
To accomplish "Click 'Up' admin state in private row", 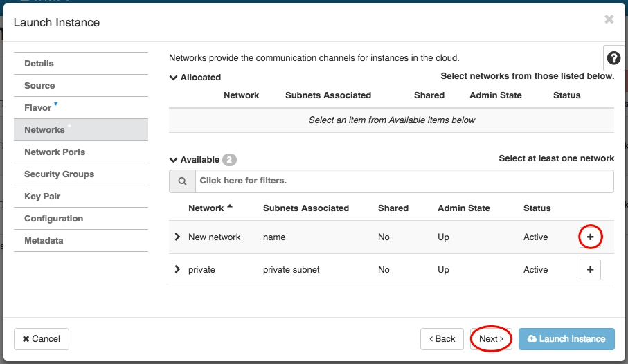I will pos(443,269).
